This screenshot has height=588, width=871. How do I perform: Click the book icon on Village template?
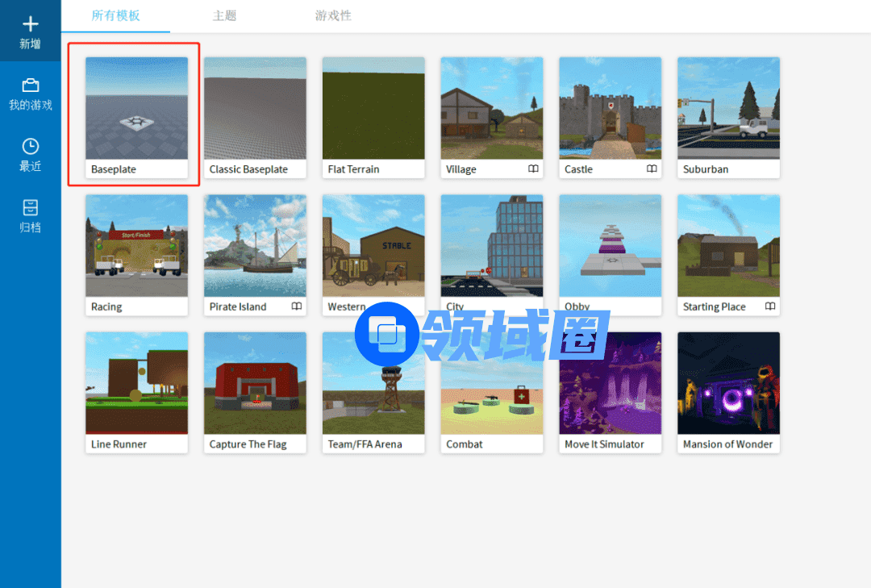[533, 169]
